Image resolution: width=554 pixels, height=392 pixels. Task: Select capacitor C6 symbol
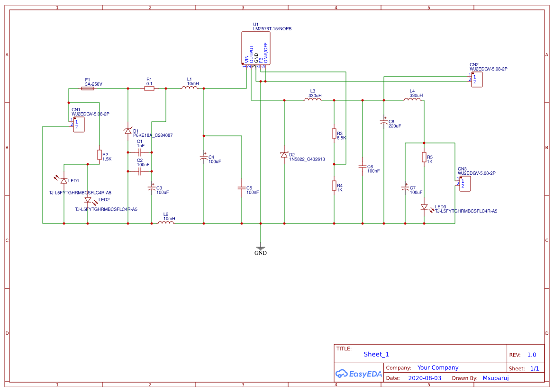(363, 167)
